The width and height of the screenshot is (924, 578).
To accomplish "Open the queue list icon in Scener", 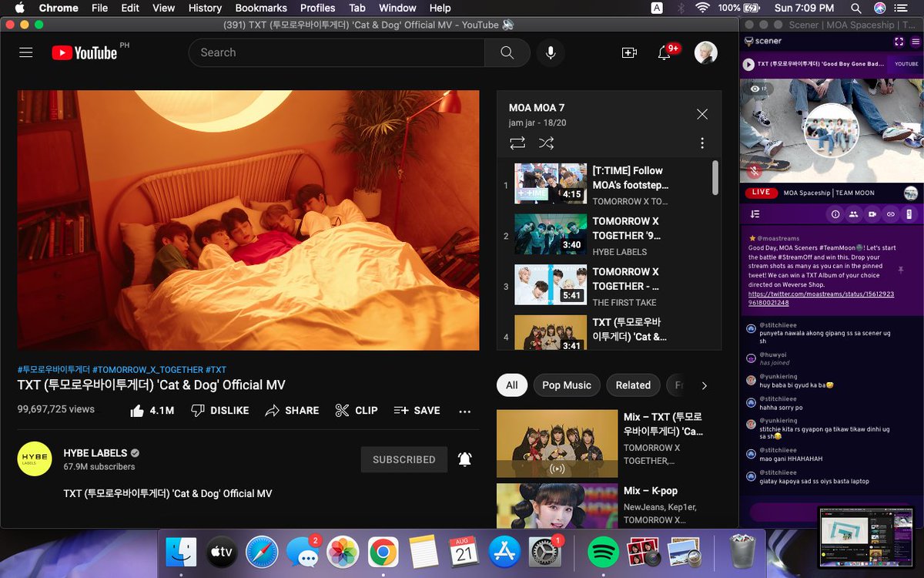I will pyautogui.click(x=755, y=214).
